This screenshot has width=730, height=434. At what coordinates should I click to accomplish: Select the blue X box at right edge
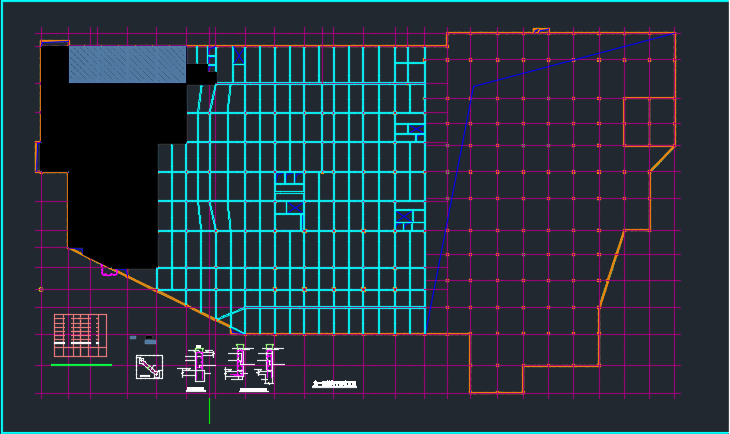[x=416, y=129]
